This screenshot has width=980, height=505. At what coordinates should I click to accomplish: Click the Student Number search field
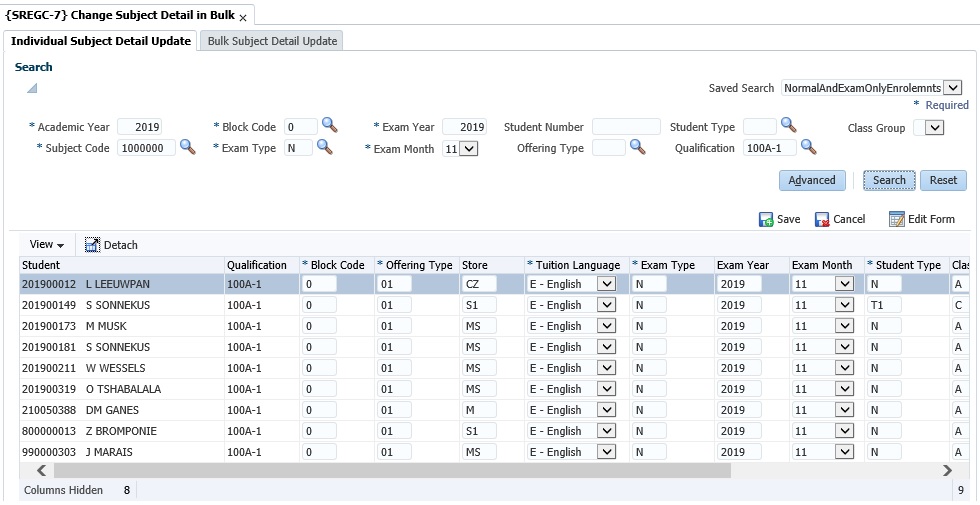pyautogui.click(x=626, y=127)
